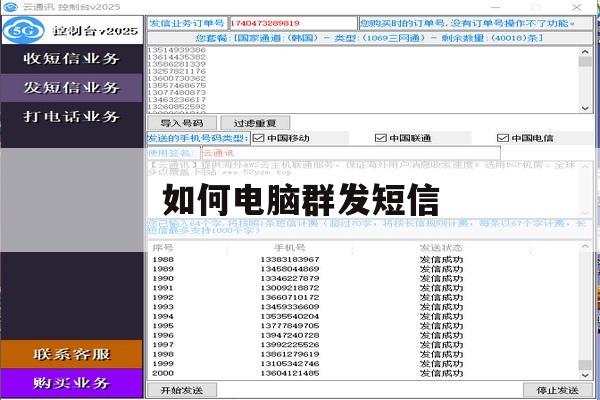Click the 序号 column header
600x400 pixels.
coord(163,248)
